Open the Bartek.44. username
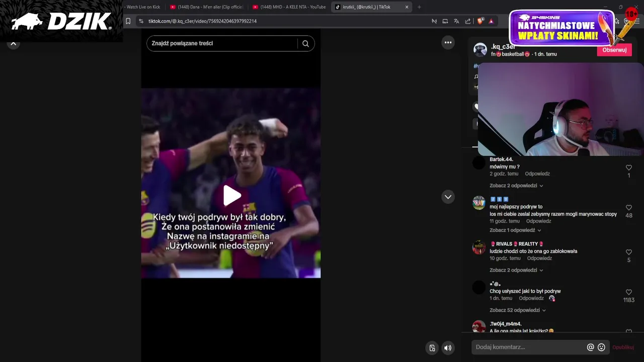 coord(501,159)
